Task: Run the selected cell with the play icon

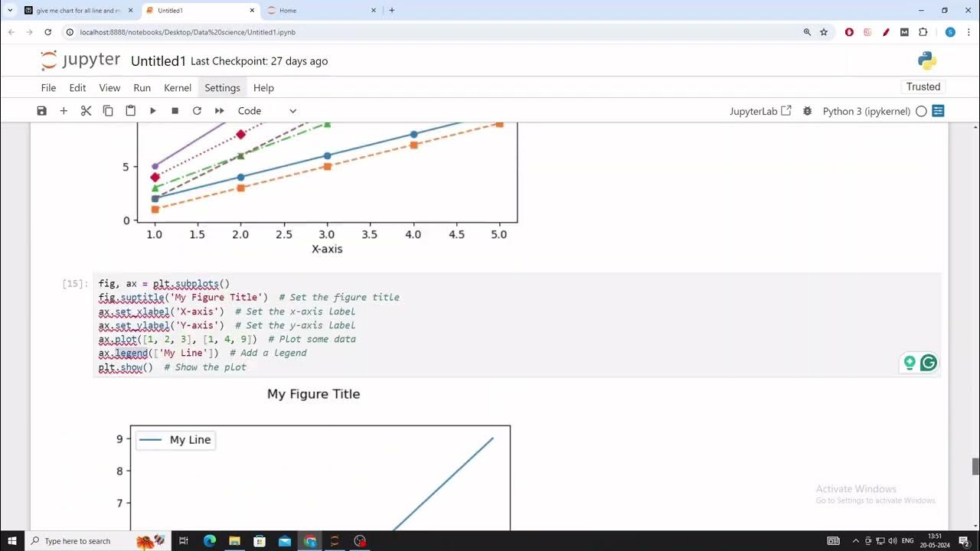Action: pos(152,111)
